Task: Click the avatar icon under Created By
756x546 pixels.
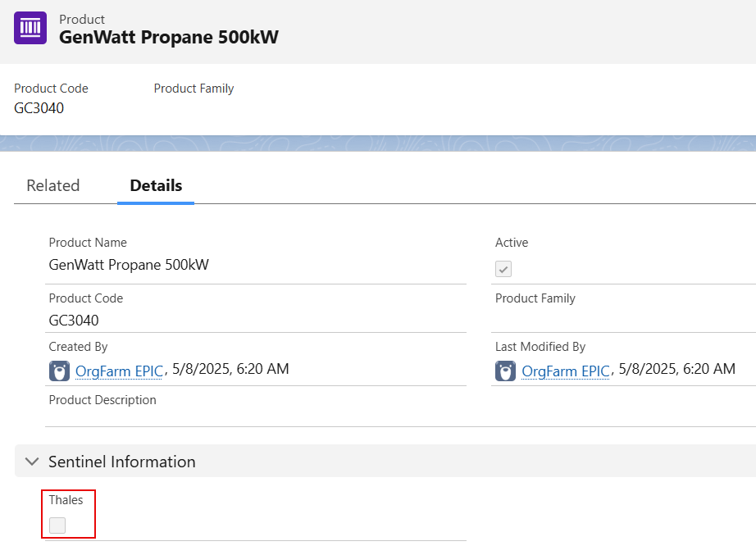Action: click(x=59, y=371)
